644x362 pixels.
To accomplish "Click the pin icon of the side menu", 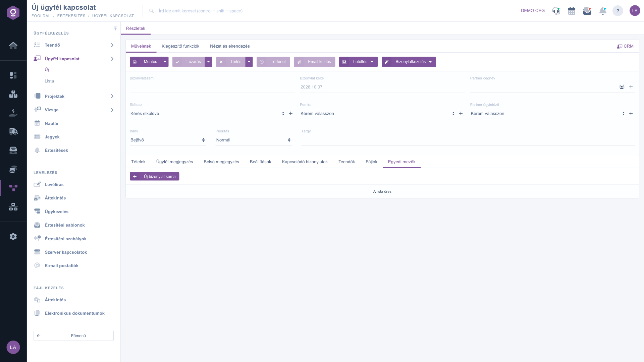I will (x=115, y=28).
